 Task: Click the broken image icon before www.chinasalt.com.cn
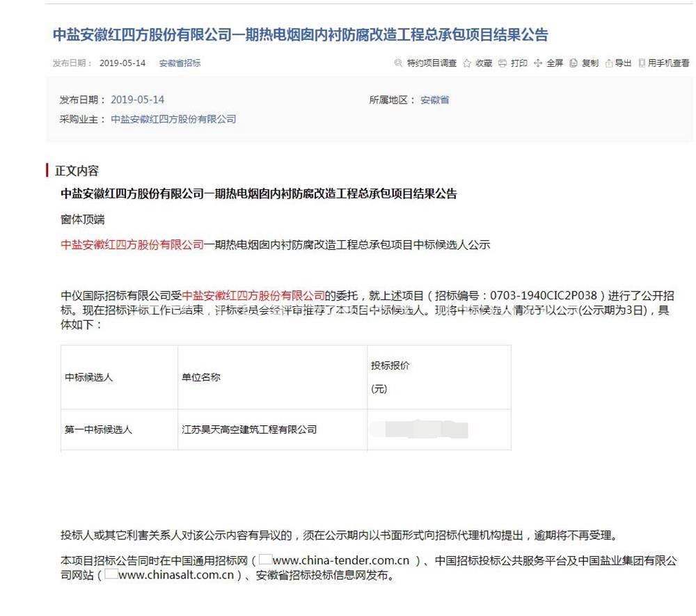[111, 575]
